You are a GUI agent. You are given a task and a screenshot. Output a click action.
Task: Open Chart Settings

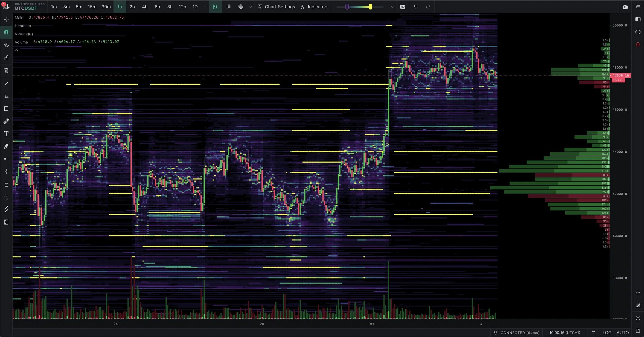pos(276,7)
